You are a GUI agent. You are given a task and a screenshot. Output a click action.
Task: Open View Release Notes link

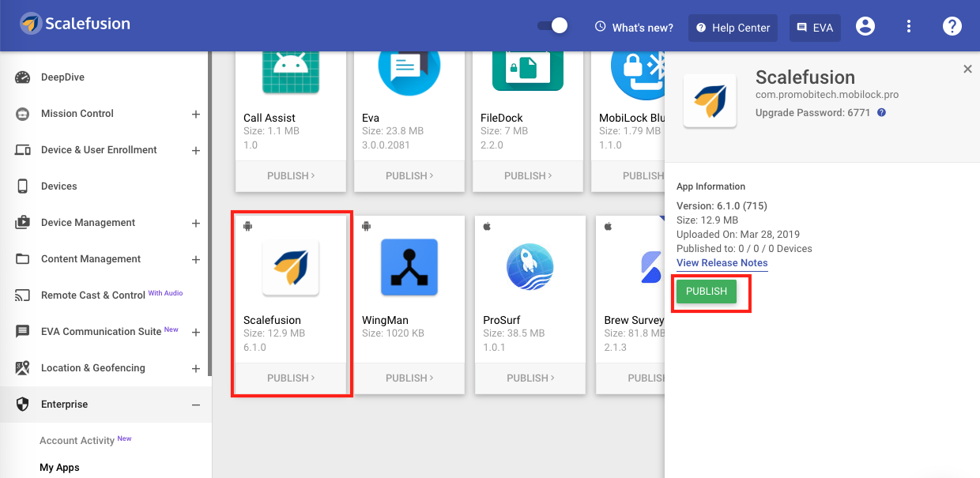point(722,263)
